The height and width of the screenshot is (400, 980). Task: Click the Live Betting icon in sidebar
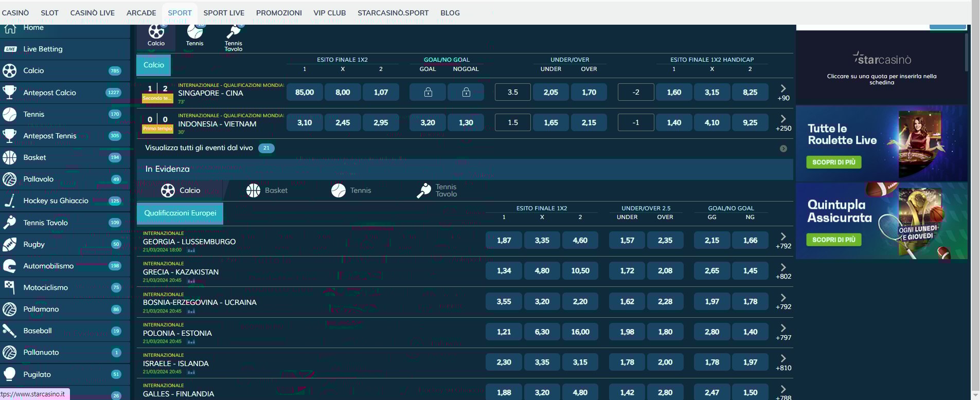(x=10, y=49)
